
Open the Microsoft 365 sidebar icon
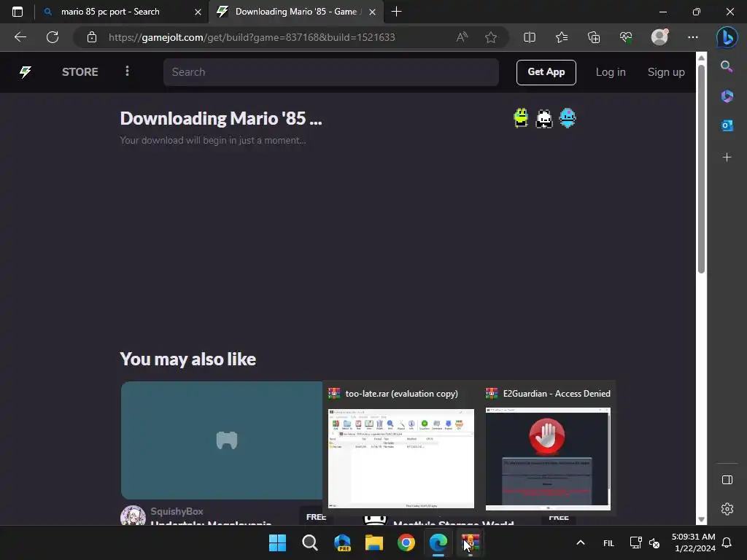(727, 96)
